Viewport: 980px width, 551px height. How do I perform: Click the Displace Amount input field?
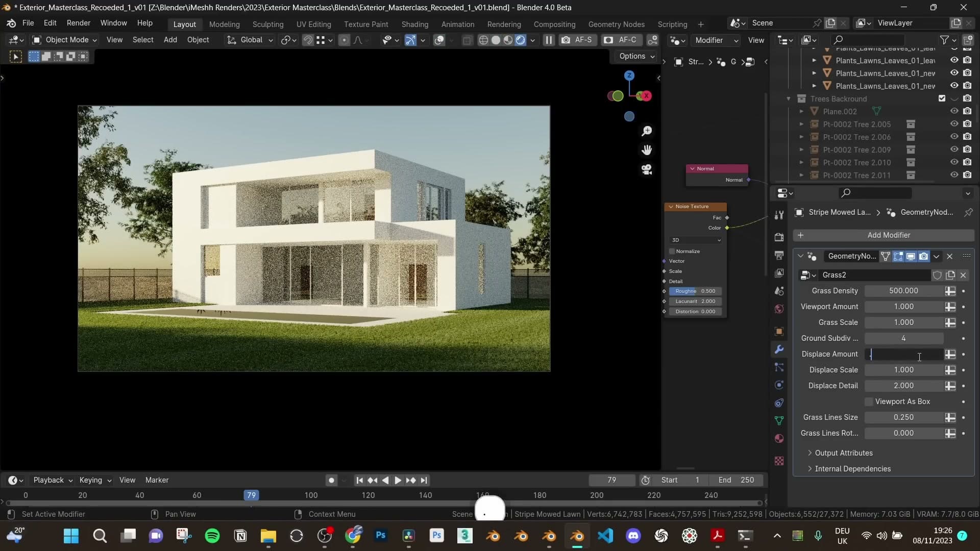903,354
